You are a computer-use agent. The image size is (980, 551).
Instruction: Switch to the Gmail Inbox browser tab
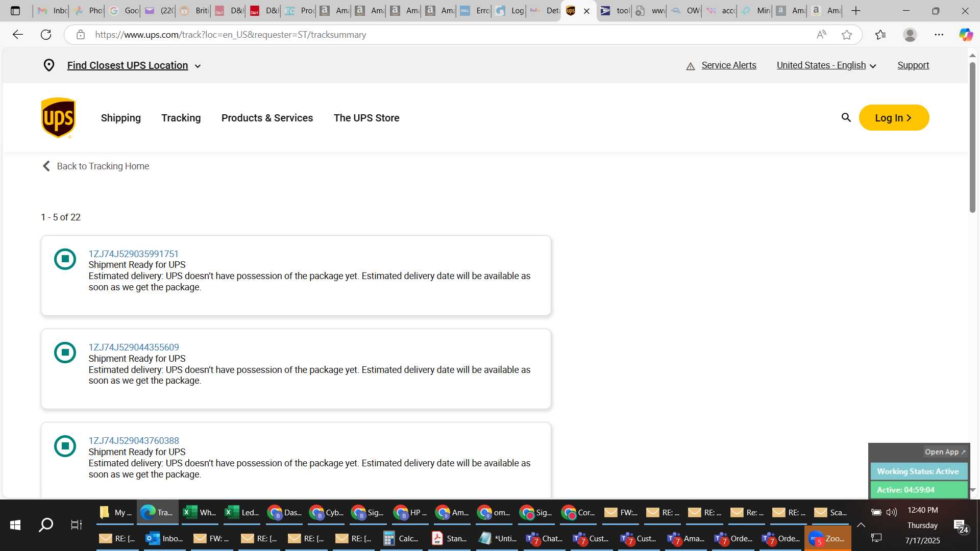pyautogui.click(x=52, y=11)
